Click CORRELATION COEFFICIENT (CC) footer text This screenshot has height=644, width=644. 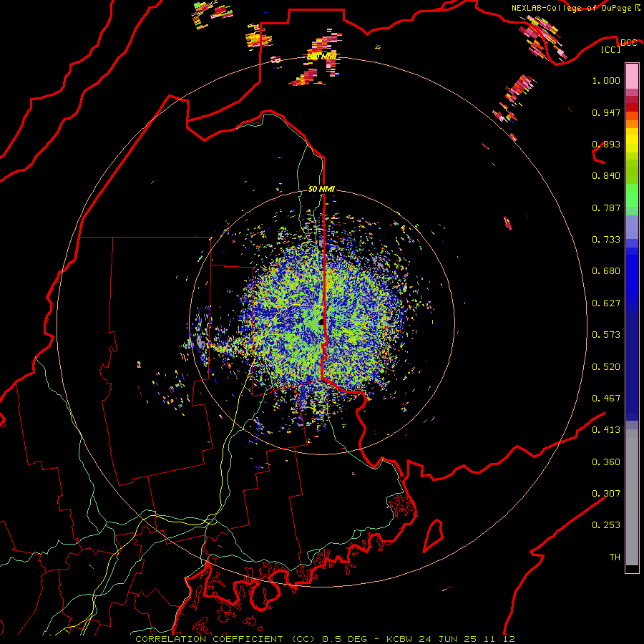tap(225, 639)
